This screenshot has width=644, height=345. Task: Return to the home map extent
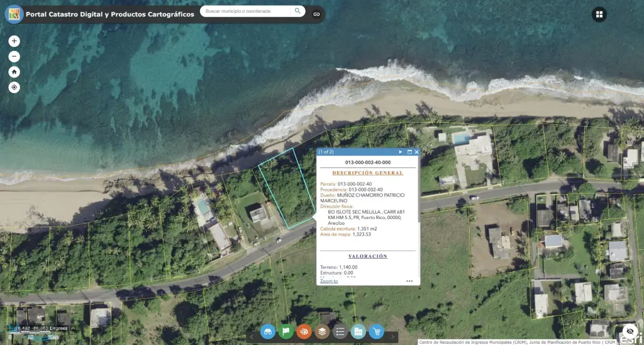[14, 72]
